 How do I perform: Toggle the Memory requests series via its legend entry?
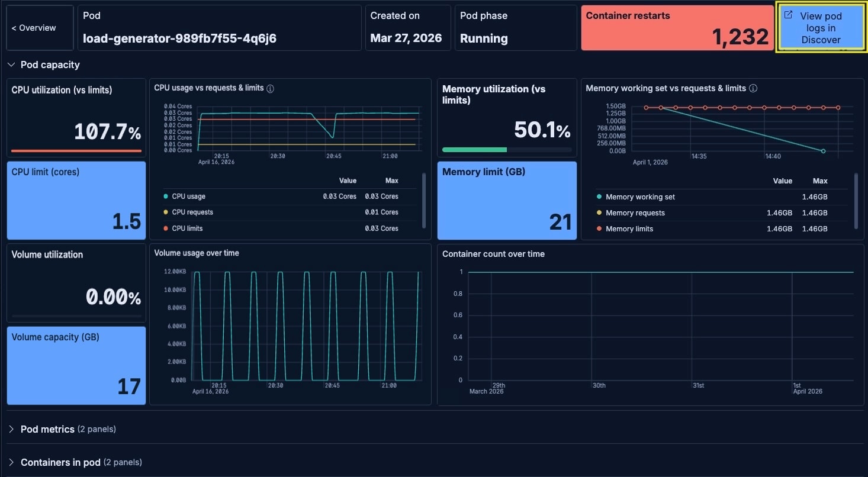coord(634,212)
